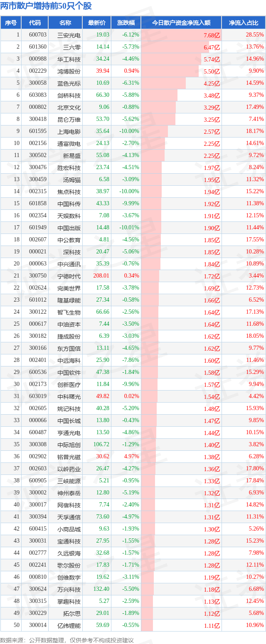The height and width of the screenshot is (644, 266).
Task: Click 创新医疗 change -9.96%
Action: (x=131, y=384)
